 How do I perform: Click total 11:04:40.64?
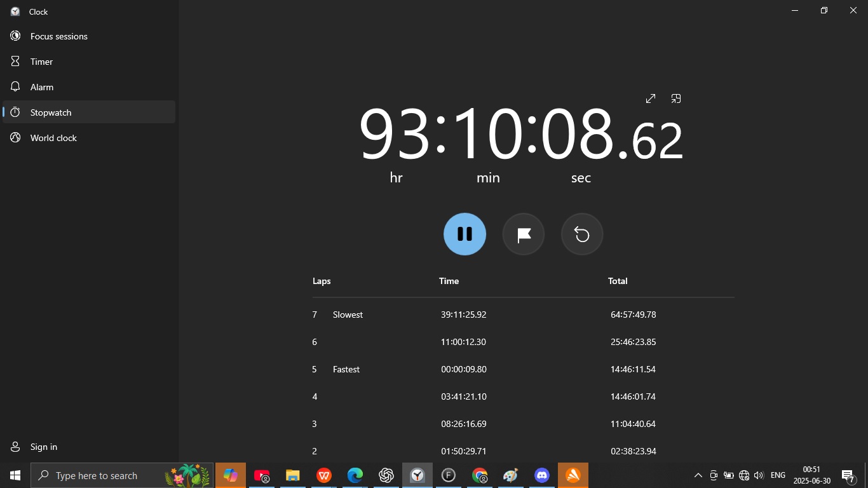(x=634, y=424)
